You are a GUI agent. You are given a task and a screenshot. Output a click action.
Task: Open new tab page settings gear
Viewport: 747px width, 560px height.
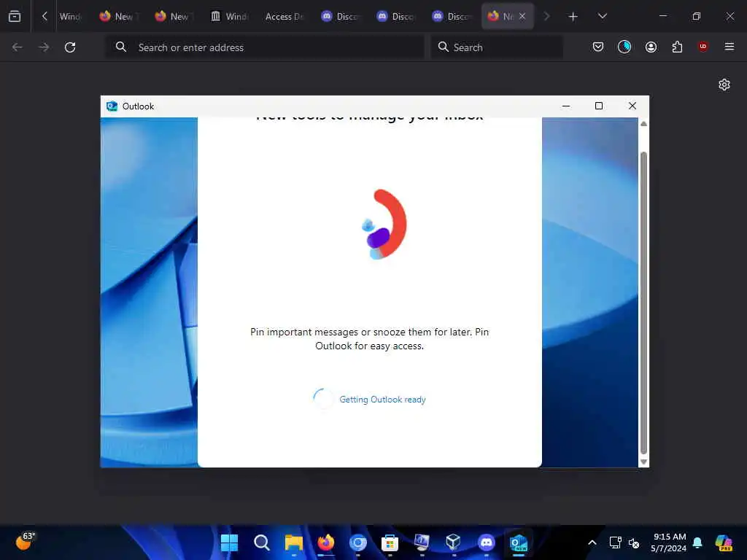[x=724, y=85]
